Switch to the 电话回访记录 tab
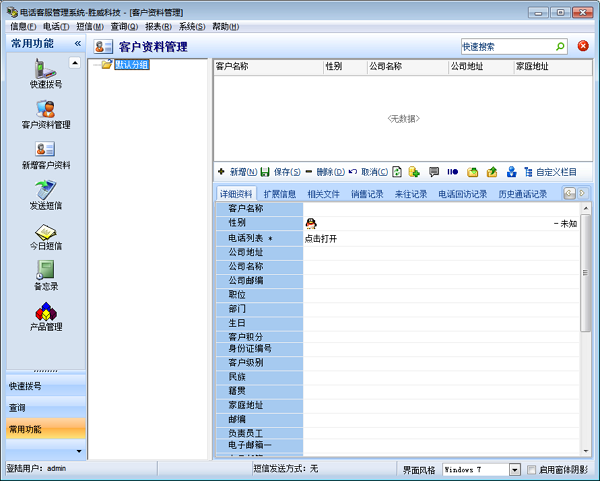The image size is (600, 481). point(463,194)
